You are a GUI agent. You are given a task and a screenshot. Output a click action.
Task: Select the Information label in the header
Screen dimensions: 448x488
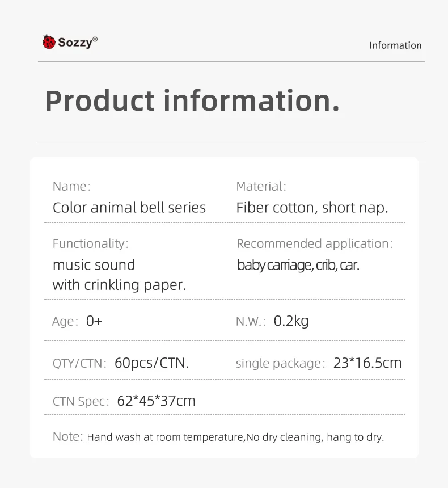(395, 45)
